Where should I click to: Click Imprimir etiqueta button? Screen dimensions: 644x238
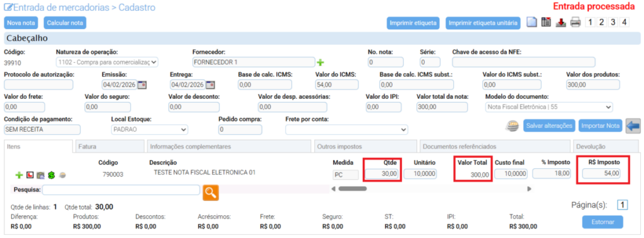[x=413, y=23]
